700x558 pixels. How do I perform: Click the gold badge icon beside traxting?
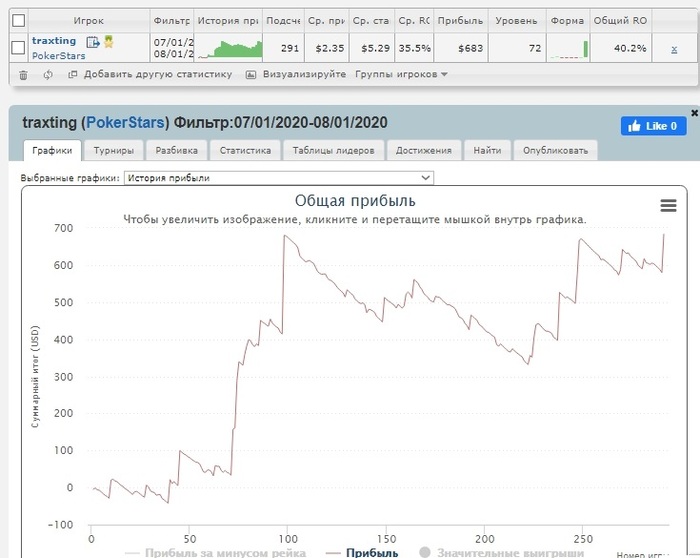pyautogui.click(x=108, y=42)
